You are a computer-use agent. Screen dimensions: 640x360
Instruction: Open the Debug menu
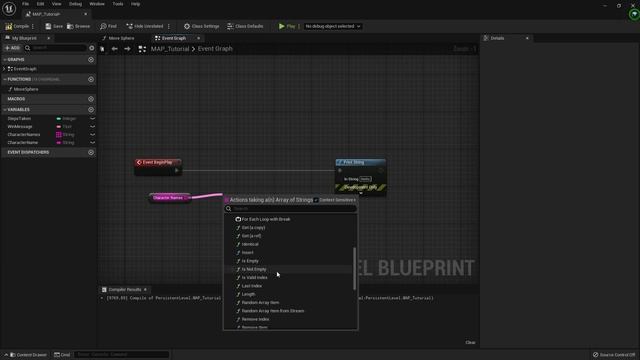75,4
